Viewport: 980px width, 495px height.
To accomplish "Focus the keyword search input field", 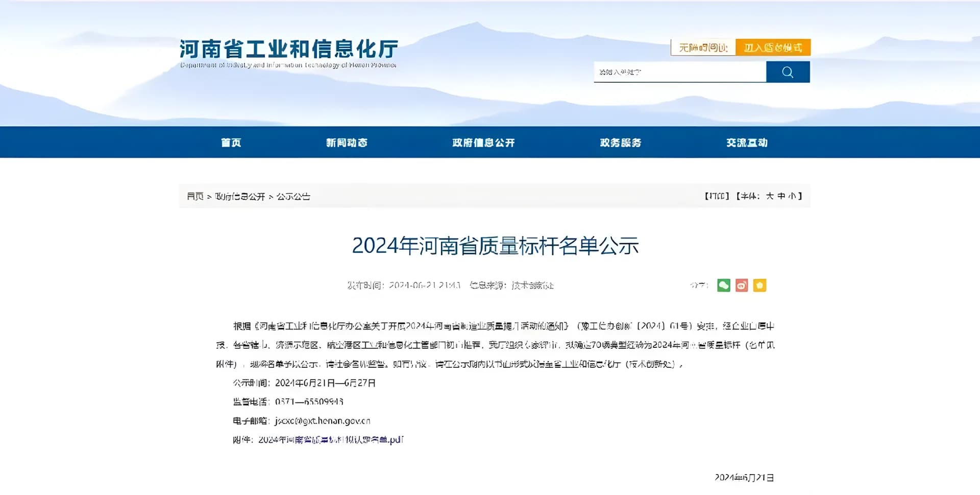I will pyautogui.click(x=680, y=72).
